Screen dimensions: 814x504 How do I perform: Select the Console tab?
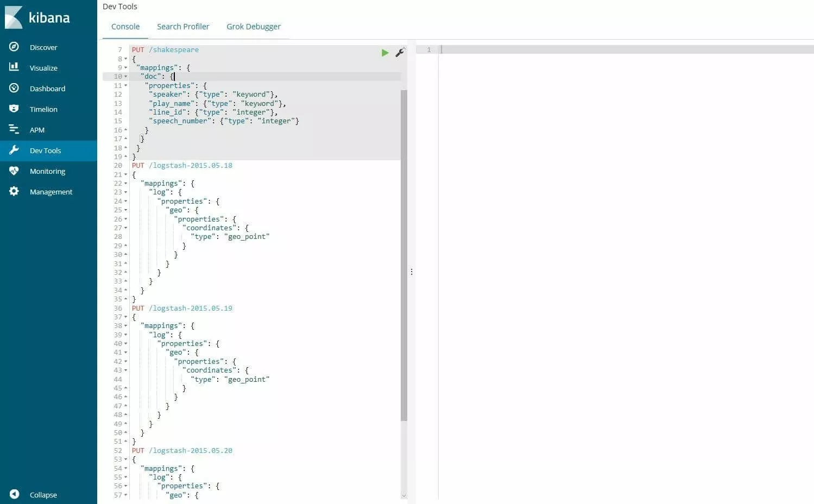[125, 27]
